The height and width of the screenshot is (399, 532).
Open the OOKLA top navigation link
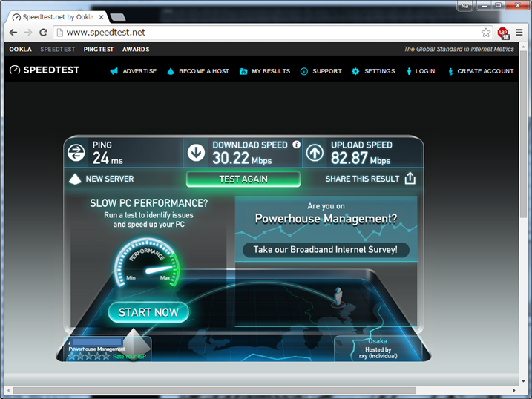pyautogui.click(x=20, y=50)
